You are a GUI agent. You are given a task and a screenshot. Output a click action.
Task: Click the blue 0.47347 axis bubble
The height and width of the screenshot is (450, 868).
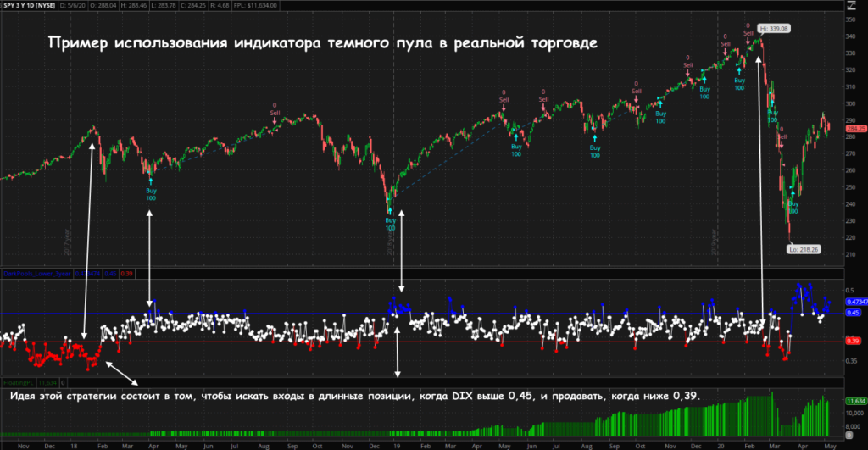pos(857,302)
